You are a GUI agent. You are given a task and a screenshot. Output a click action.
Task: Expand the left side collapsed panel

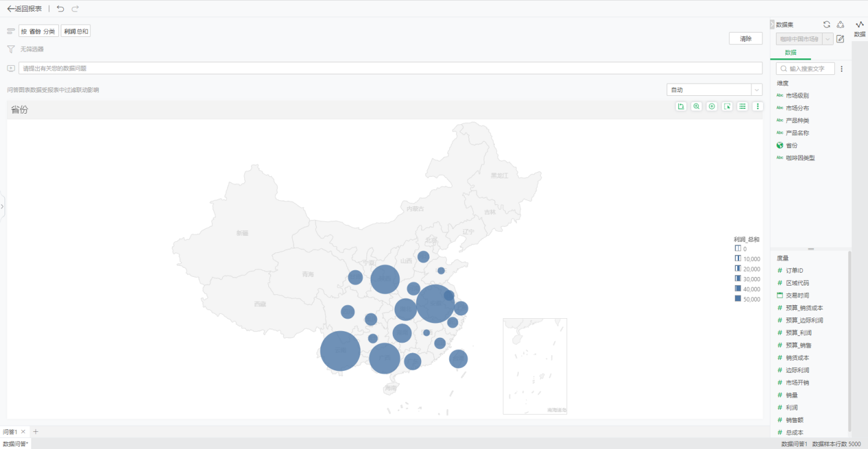(2, 206)
